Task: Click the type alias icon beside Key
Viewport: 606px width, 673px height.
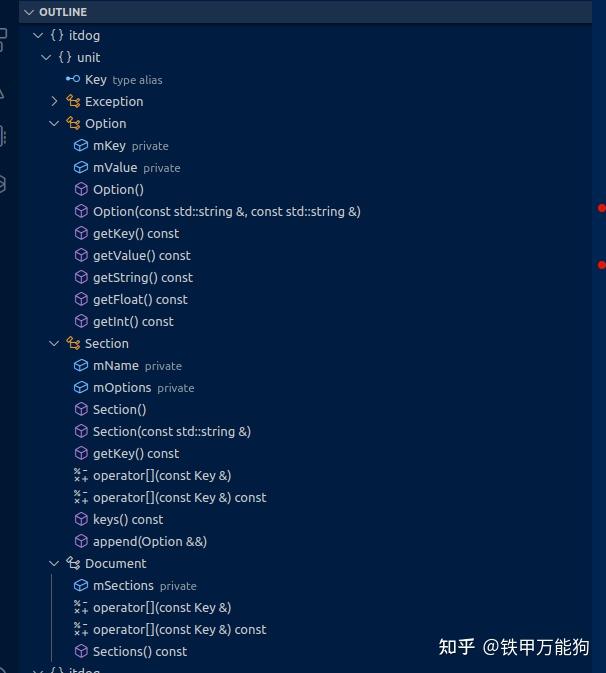Action: (x=73, y=79)
